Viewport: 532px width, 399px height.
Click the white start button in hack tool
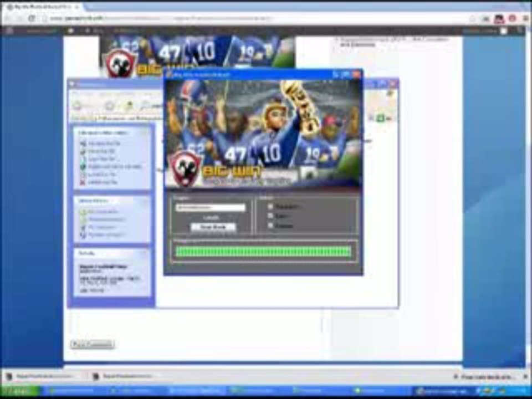213,227
